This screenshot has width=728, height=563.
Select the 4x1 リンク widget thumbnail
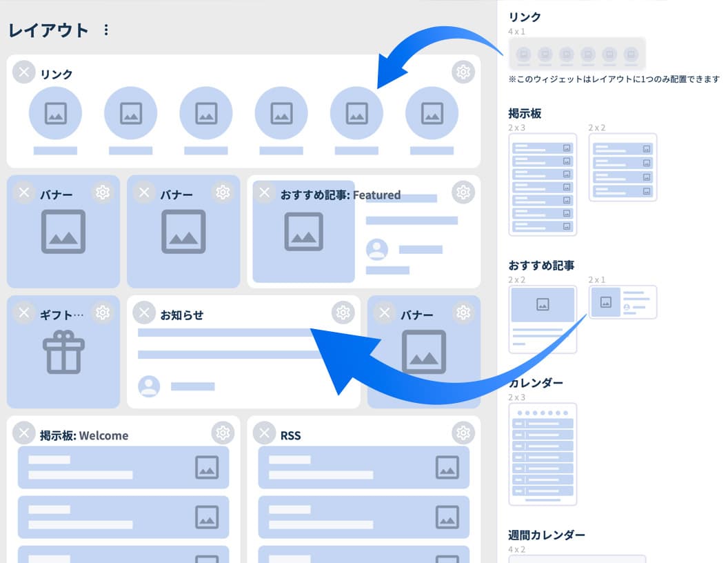(x=577, y=54)
